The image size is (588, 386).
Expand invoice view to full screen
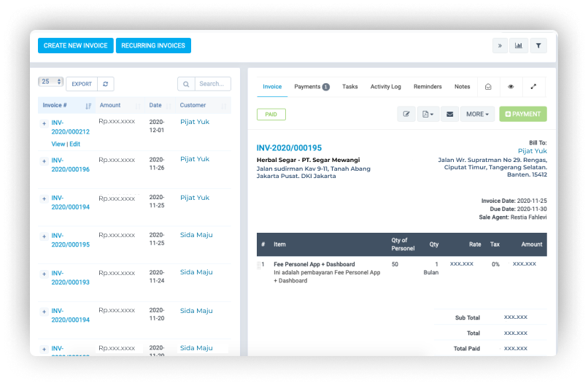533,87
